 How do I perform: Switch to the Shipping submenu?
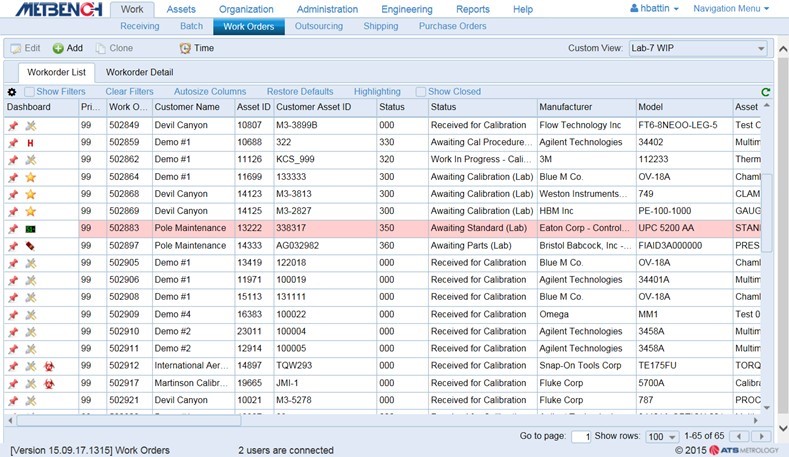380,26
